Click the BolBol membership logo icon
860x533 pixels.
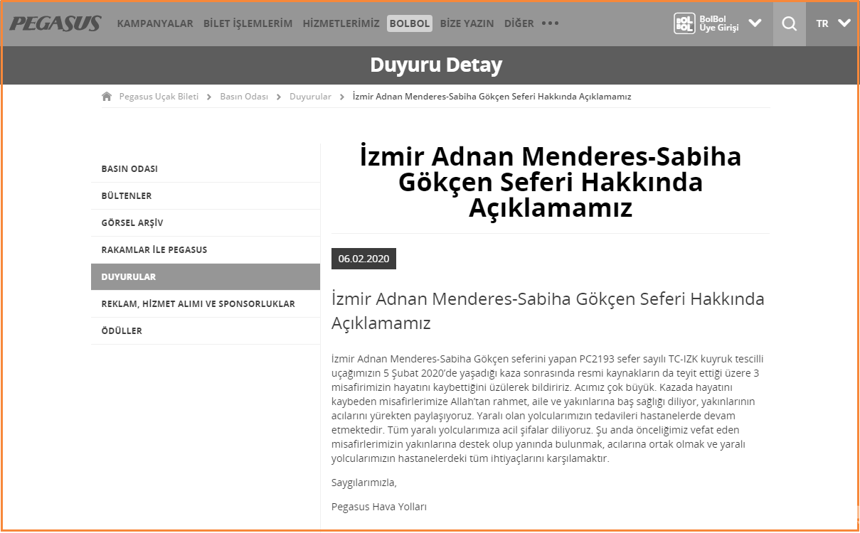coord(684,24)
